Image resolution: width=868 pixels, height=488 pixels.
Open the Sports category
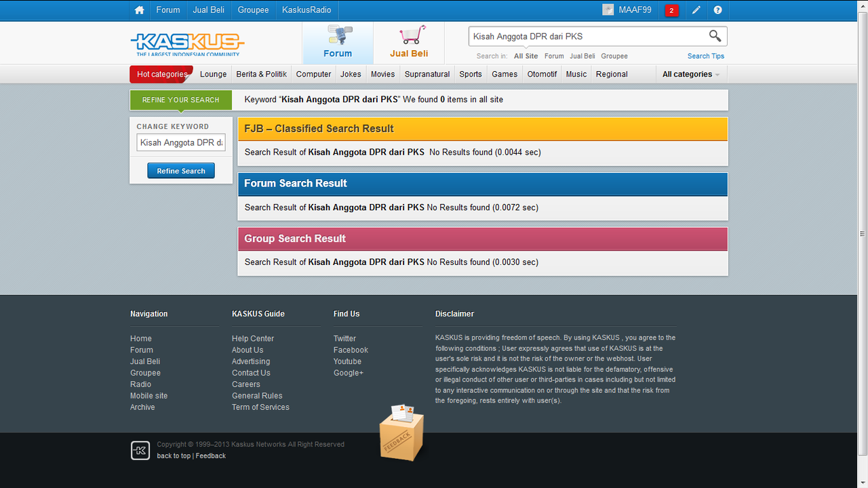(471, 75)
